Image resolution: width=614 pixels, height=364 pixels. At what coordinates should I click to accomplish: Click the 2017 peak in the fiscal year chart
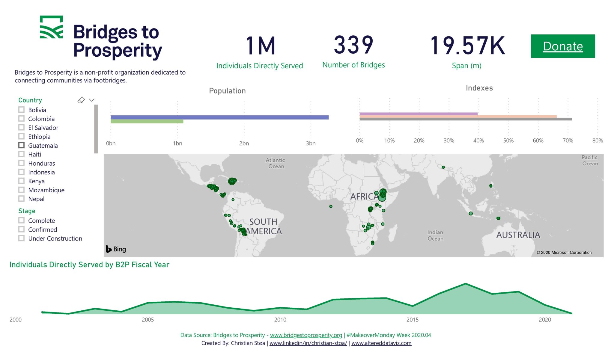pyautogui.click(x=465, y=284)
